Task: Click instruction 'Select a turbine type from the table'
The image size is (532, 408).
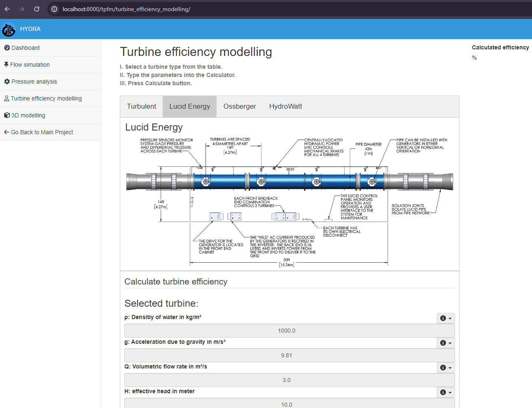Action: coord(171,67)
